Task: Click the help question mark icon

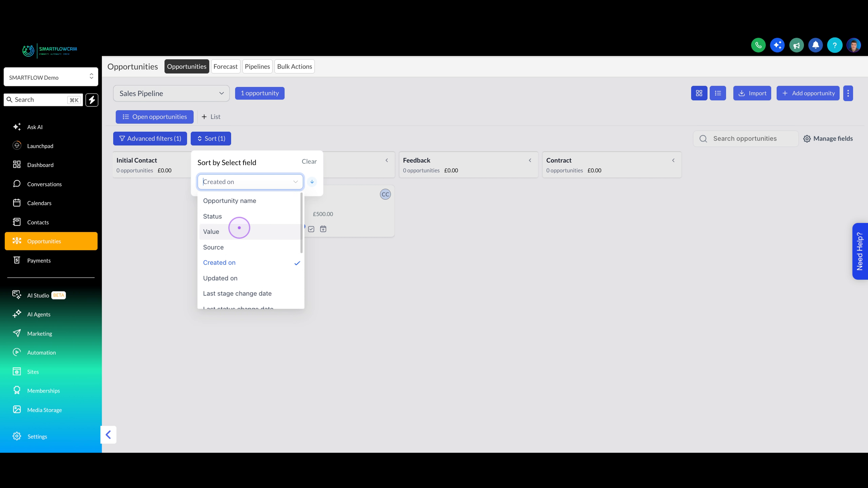Action: point(834,45)
